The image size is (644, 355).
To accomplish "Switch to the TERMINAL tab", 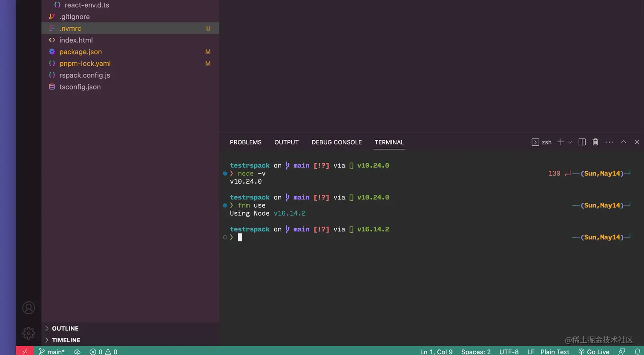I will click(389, 142).
